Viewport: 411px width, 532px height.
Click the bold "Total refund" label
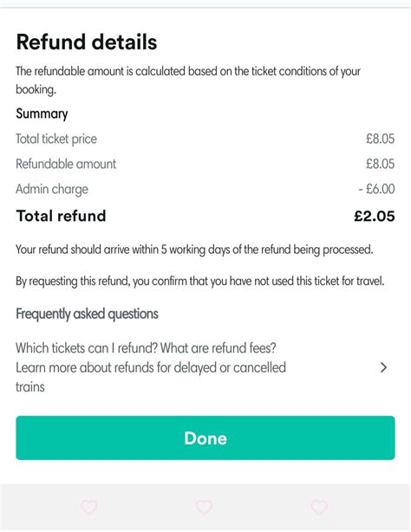[62, 216]
